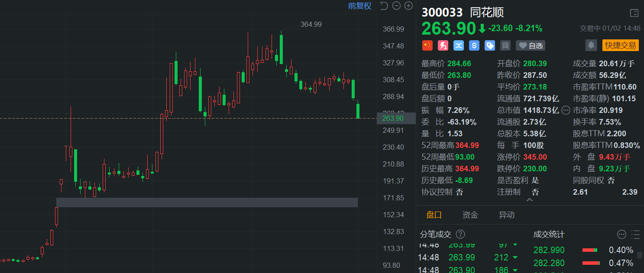The width and height of the screenshot is (644, 273).
Task: Open the more options icon beside 成交统计
Action: (621, 234)
